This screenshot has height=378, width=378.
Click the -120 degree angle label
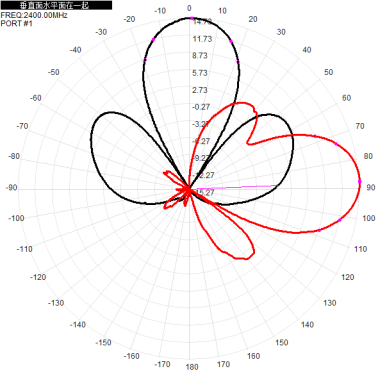pos(38,277)
